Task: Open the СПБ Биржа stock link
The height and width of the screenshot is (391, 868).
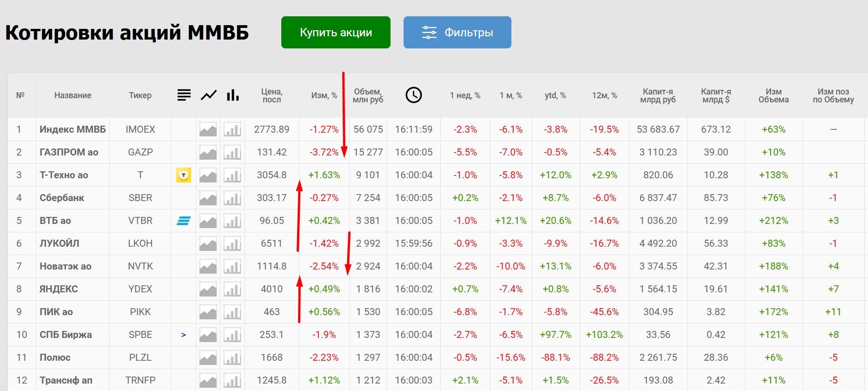Action: tap(66, 335)
